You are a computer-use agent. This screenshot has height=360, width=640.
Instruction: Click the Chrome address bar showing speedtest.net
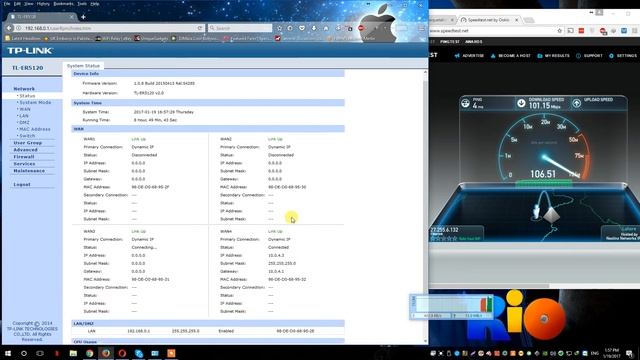(492, 31)
